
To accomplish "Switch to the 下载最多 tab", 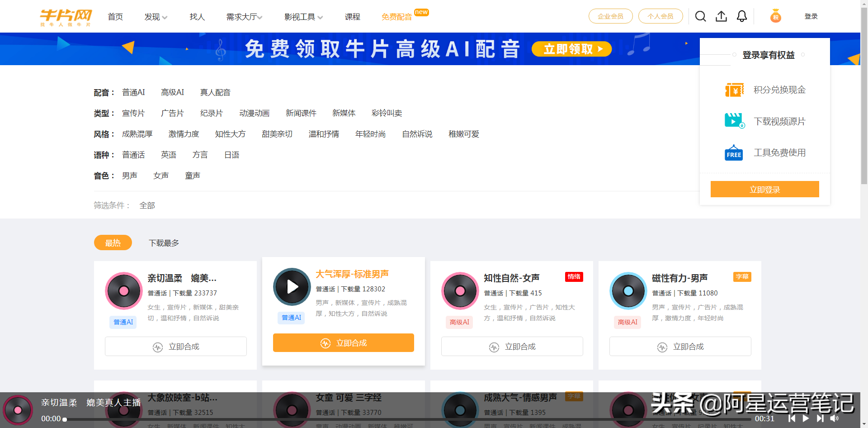I will (164, 243).
